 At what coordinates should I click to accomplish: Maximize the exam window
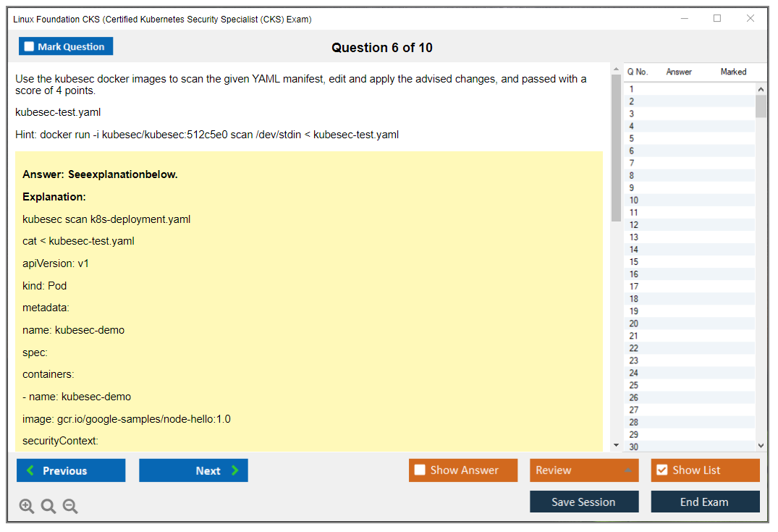tap(717, 19)
